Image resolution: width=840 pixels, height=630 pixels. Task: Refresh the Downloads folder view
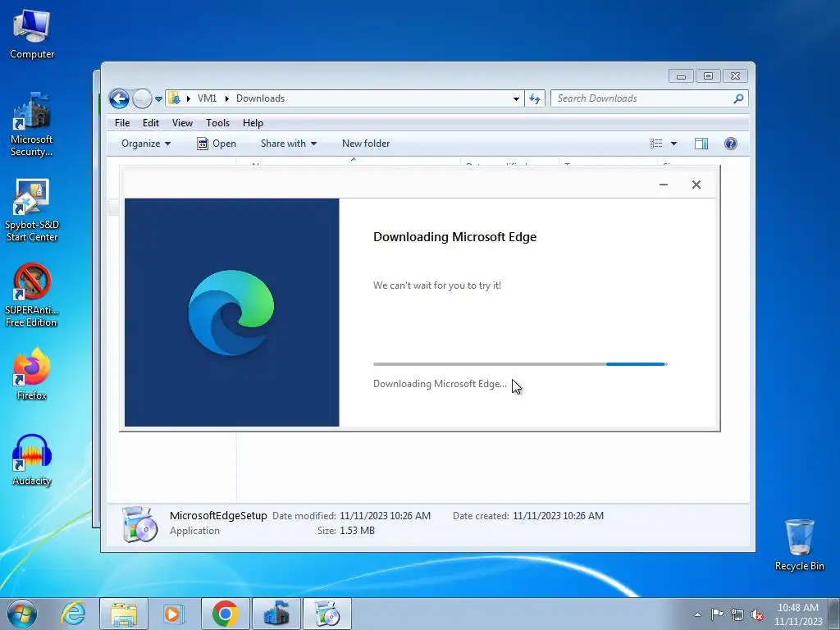(x=535, y=98)
